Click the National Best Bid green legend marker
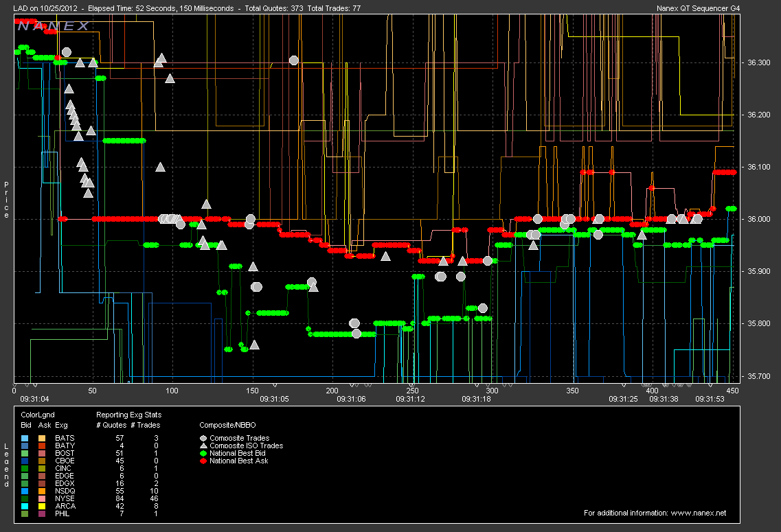 coord(203,453)
